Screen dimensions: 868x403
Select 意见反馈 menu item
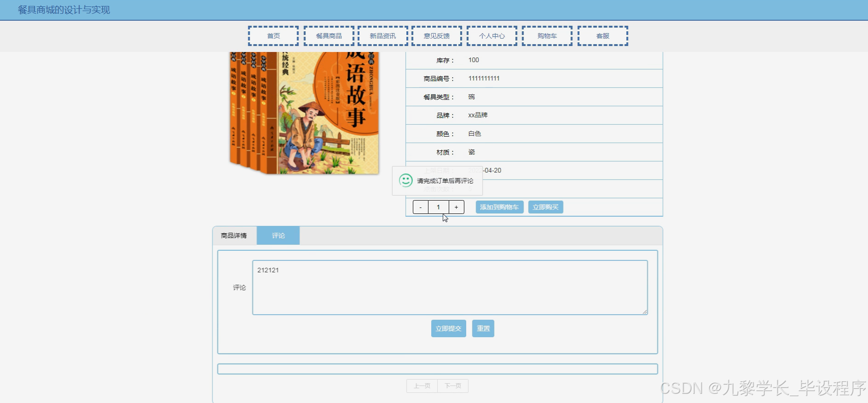tap(436, 36)
